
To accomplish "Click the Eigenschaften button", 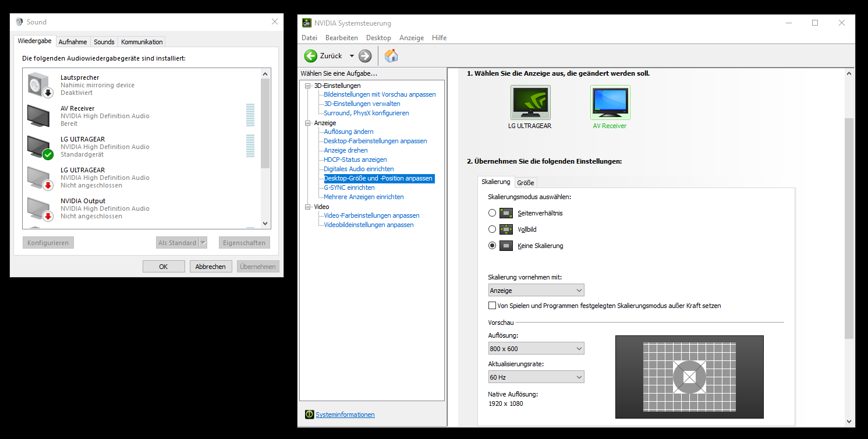I will [x=245, y=243].
